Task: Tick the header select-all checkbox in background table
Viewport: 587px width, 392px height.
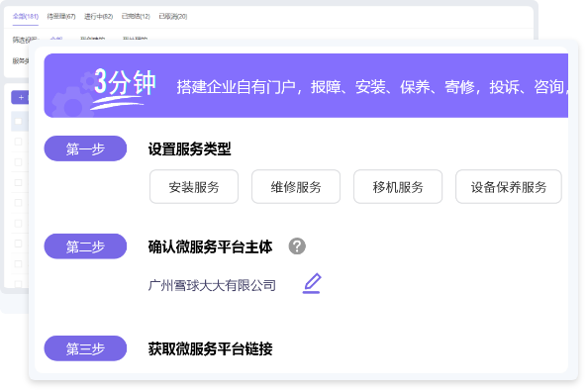Action: (18, 121)
